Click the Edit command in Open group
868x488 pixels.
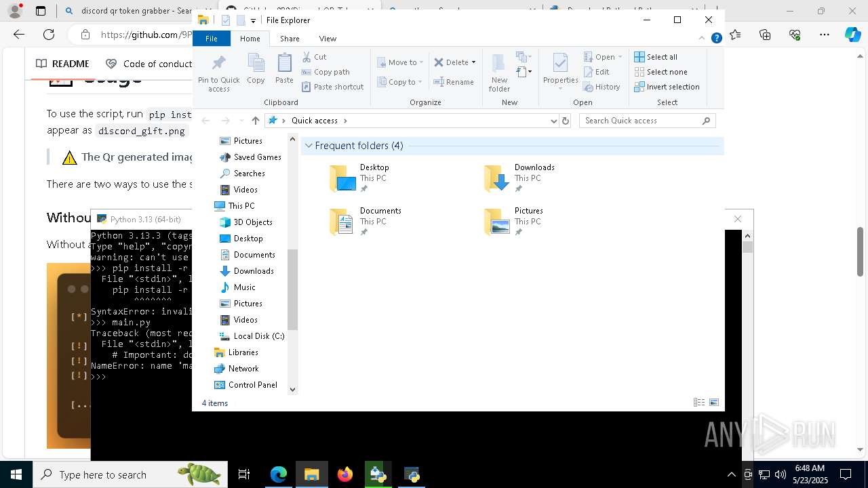(x=596, y=72)
